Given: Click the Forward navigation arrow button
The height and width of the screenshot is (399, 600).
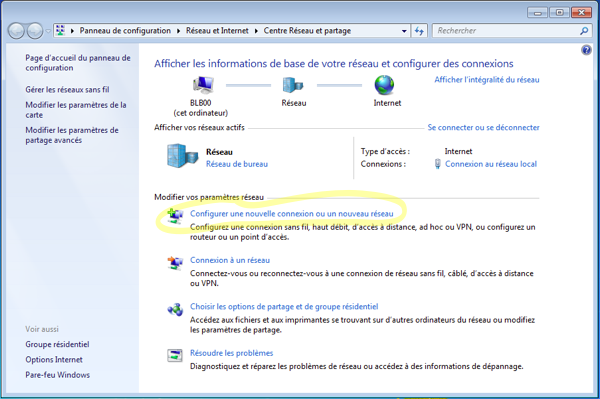Looking at the screenshot, I should (x=35, y=31).
